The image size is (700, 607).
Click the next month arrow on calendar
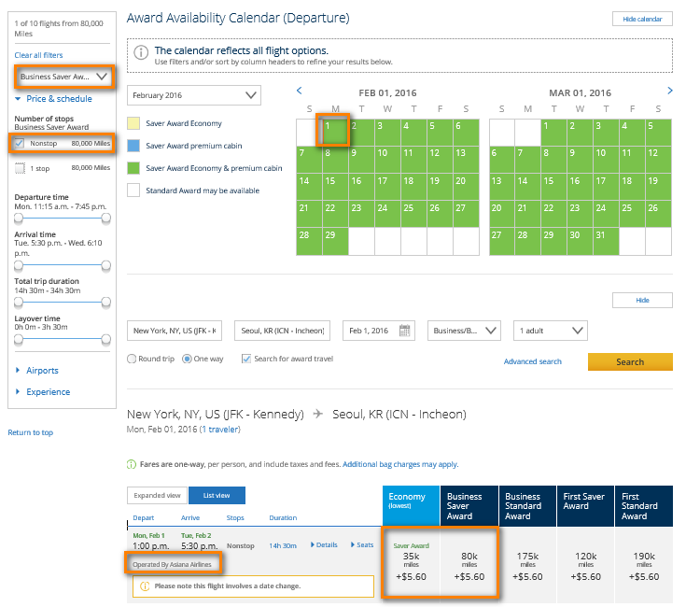point(669,91)
